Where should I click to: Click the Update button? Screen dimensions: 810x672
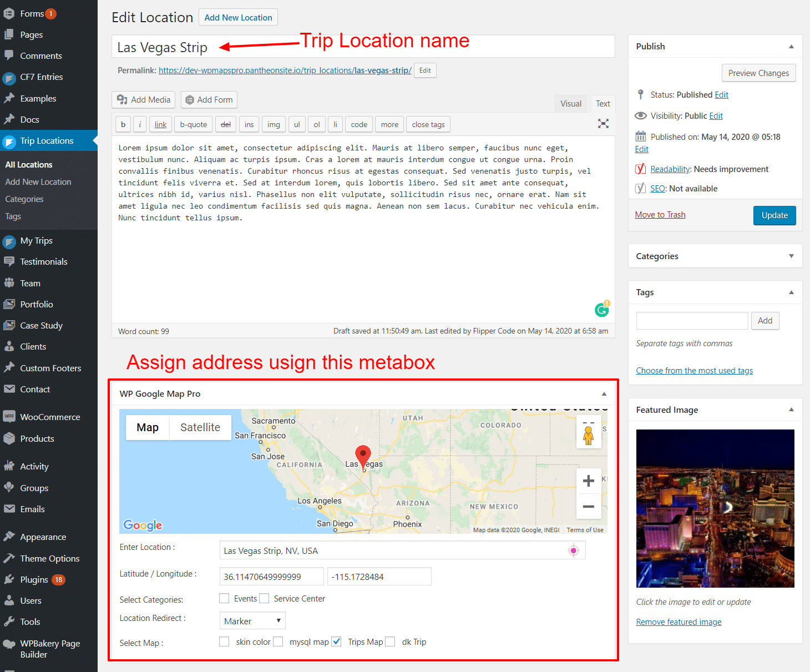tap(774, 215)
